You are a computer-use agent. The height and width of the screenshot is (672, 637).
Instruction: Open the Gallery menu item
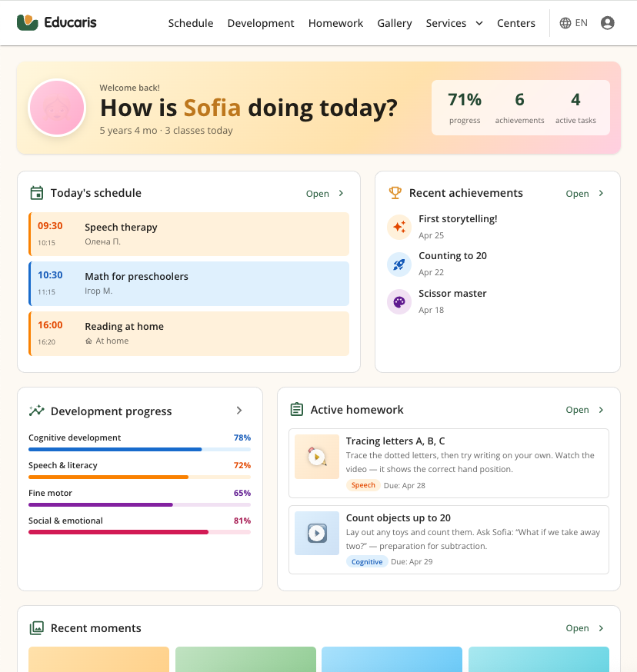[x=395, y=23]
